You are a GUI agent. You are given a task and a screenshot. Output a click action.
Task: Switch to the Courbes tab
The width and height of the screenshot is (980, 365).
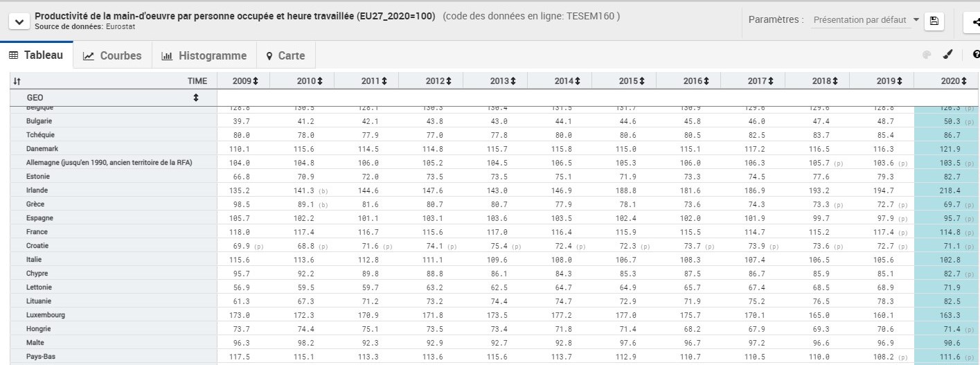112,56
